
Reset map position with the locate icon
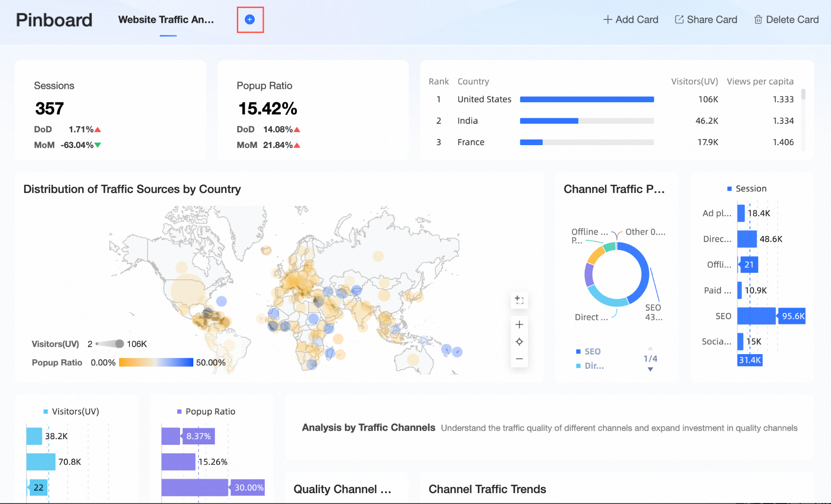click(x=519, y=341)
